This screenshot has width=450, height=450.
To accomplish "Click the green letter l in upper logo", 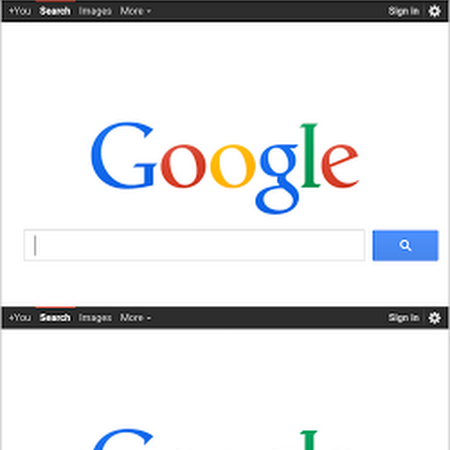I will pyautogui.click(x=310, y=155).
